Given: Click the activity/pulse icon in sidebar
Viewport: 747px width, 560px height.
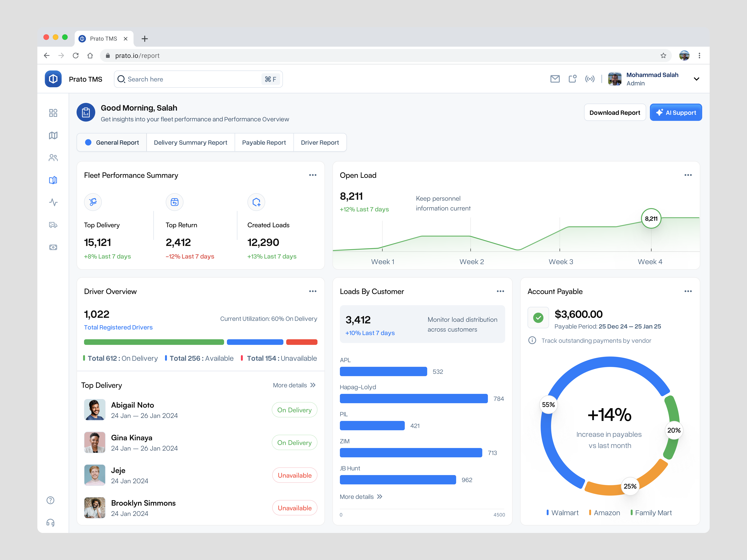Looking at the screenshot, I should (x=53, y=203).
